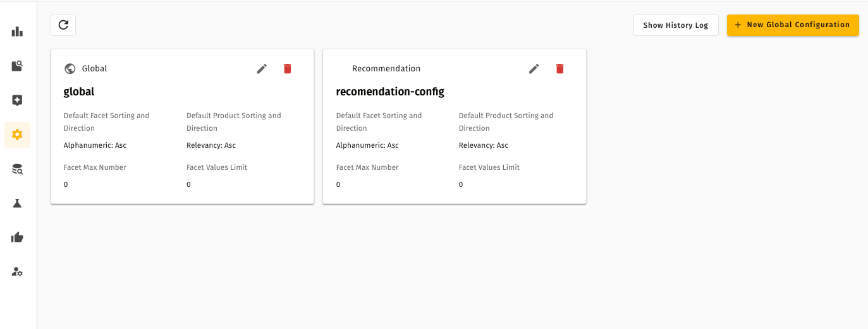Click 'Relevancy: Asc' in the recomendation-config card

[x=484, y=145]
